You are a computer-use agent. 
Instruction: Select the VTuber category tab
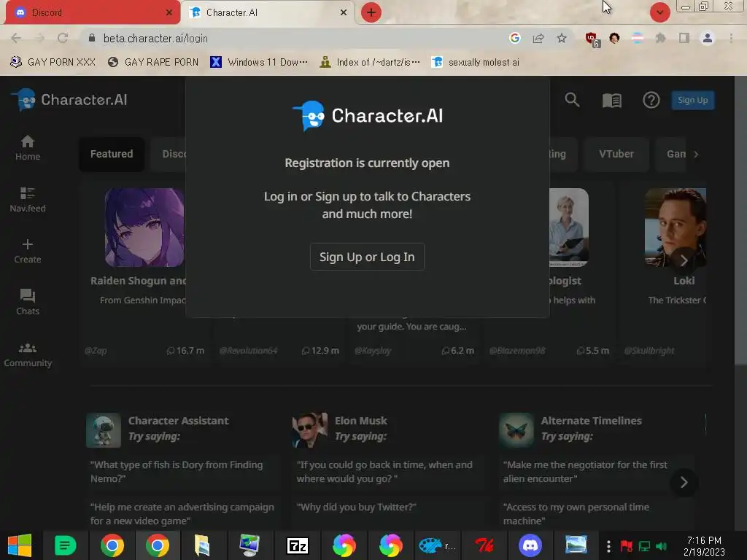[x=616, y=154]
